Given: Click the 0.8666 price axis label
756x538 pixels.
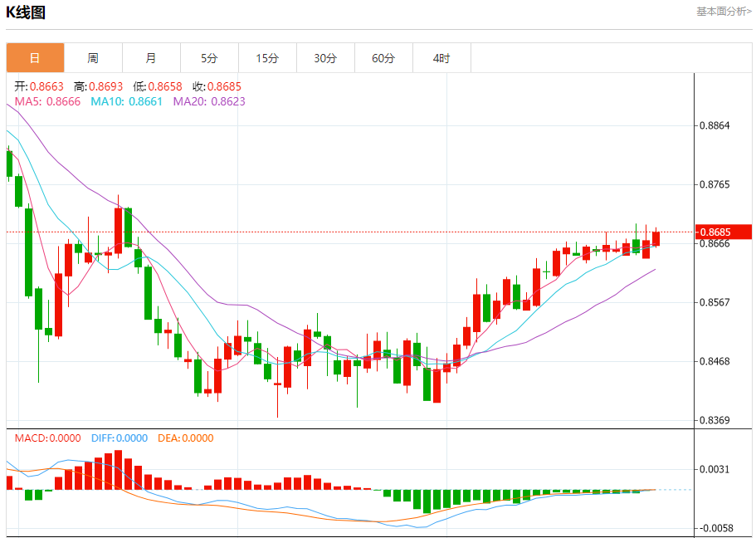Looking at the screenshot, I should click(715, 243).
